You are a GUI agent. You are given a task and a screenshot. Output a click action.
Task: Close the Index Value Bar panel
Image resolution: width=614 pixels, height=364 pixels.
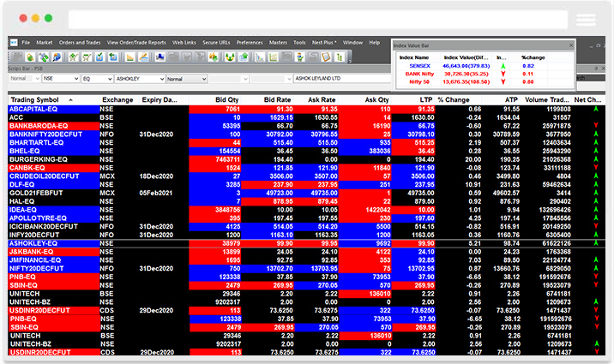(x=571, y=45)
